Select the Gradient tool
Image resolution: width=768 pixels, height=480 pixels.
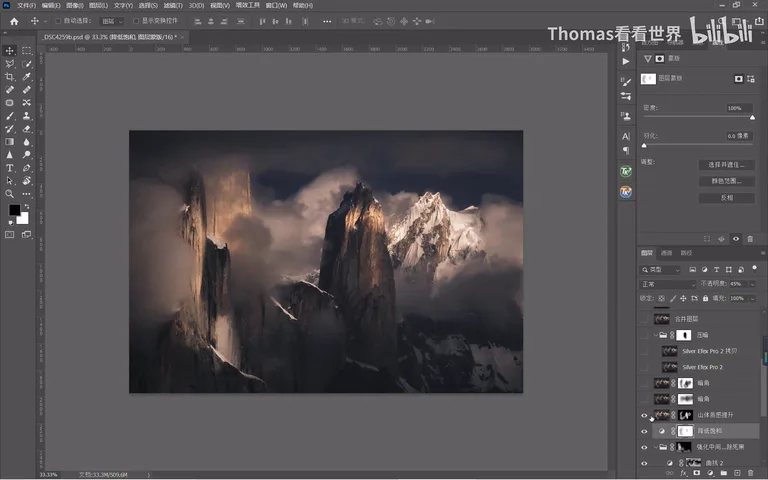(x=9, y=142)
